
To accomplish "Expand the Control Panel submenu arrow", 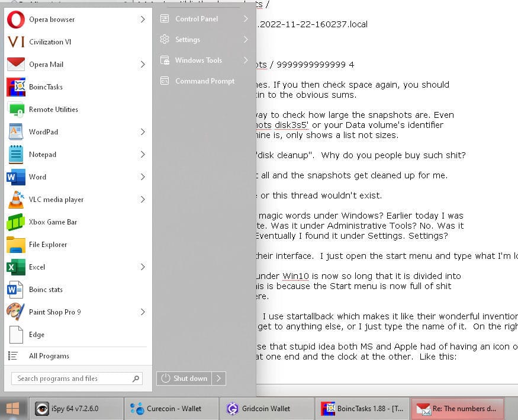I will point(246,19).
